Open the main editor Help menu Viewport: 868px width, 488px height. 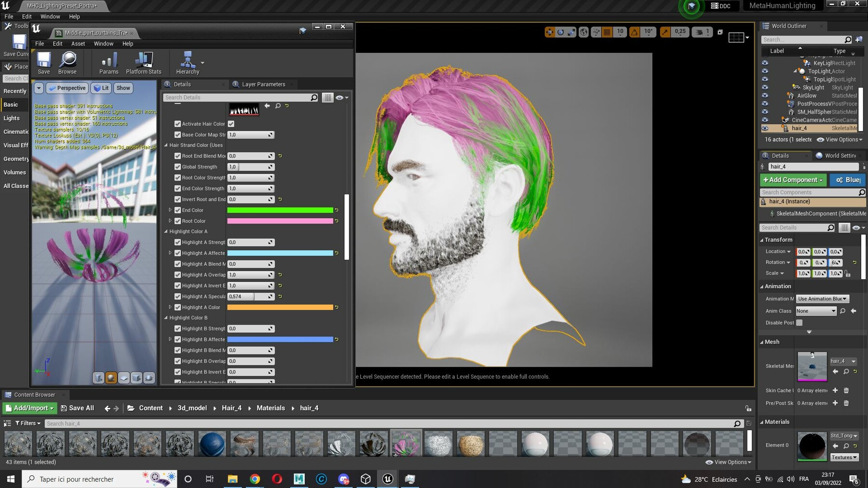point(74,16)
